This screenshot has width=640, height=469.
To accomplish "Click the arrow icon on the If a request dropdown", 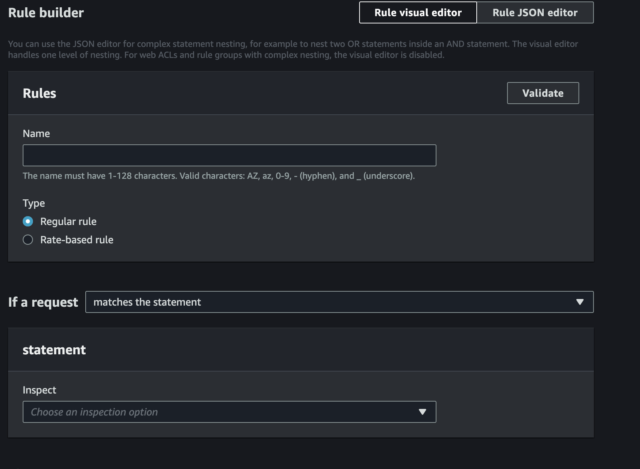I will [x=579, y=302].
